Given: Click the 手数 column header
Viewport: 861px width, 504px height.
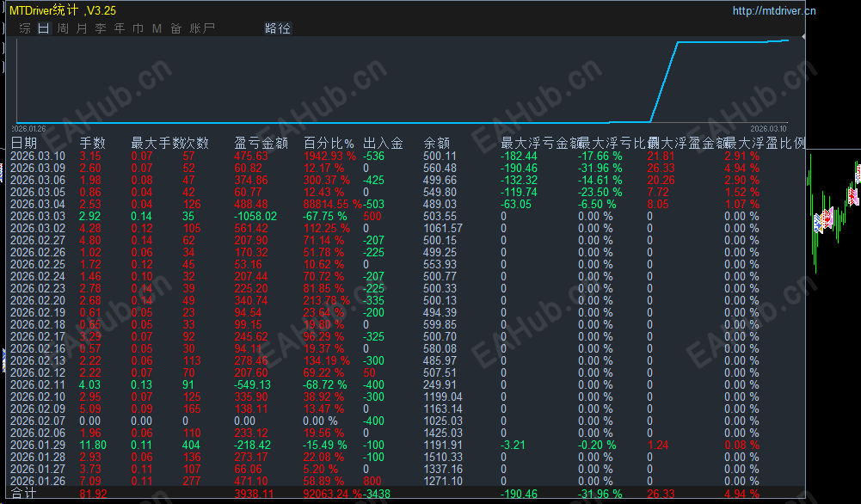Looking at the screenshot, I should click(92, 144).
